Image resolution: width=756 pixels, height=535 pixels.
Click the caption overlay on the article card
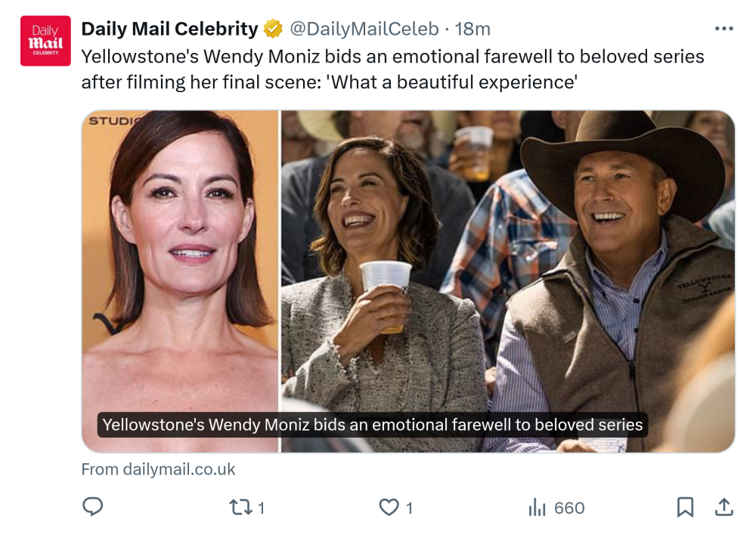[372, 425]
